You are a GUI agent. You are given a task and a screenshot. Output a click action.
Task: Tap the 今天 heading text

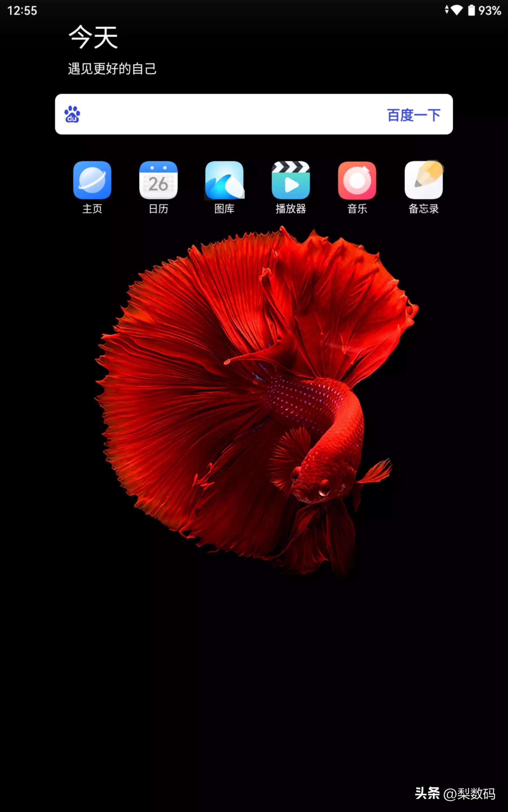(x=93, y=37)
